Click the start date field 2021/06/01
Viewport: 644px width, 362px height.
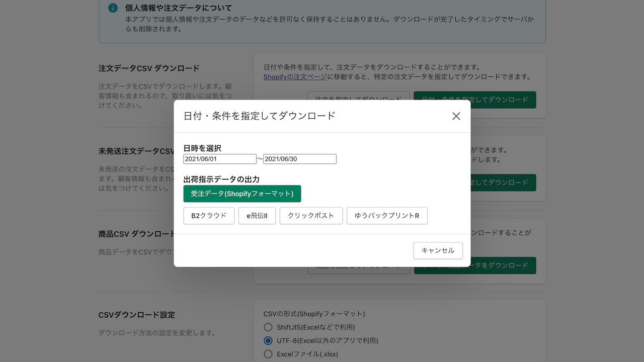(x=220, y=159)
